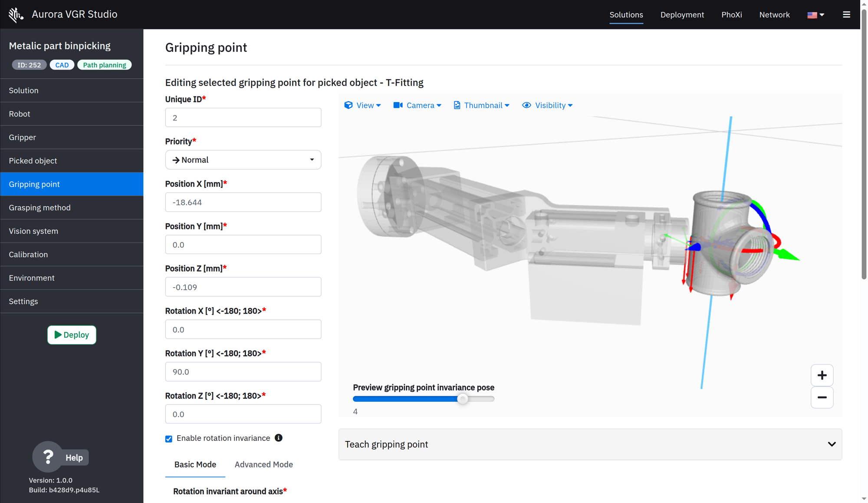The width and height of the screenshot is (868, 503).
Task: Click the Deploy button
Action: 72,335
